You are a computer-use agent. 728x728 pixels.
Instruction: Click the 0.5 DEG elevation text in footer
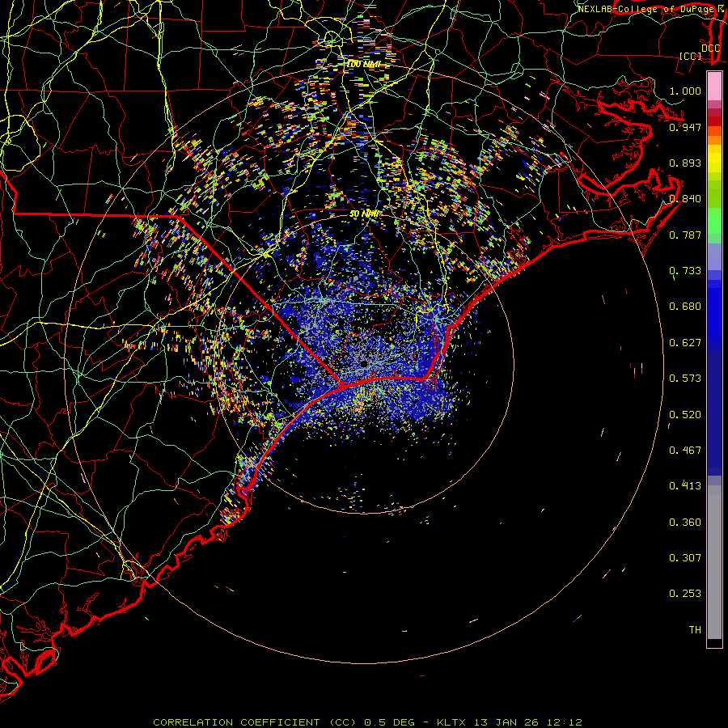click(x=390, y=722)
